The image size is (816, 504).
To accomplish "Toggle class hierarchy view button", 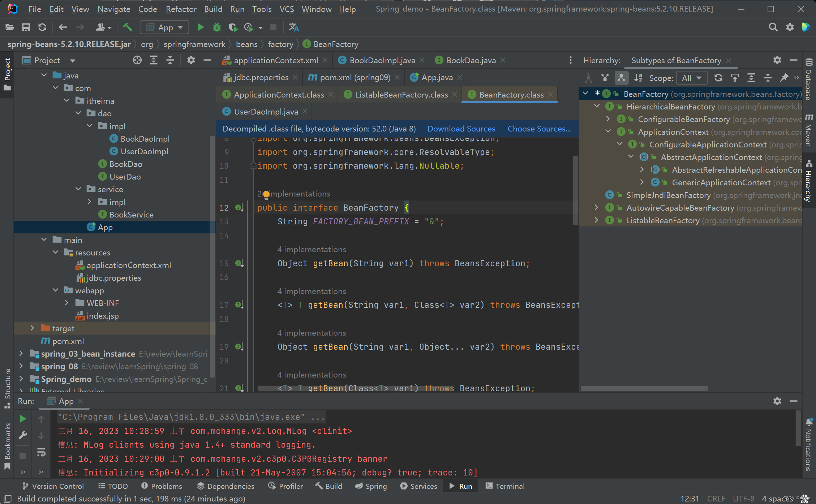I will tap(589, 78).
